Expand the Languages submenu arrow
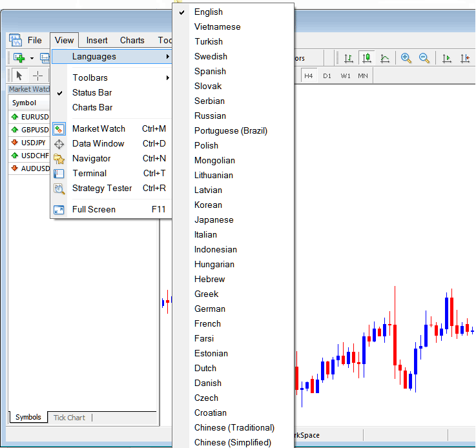Image resolution: width=476 pixels, height=448 pixels. (x=167, y=57)
